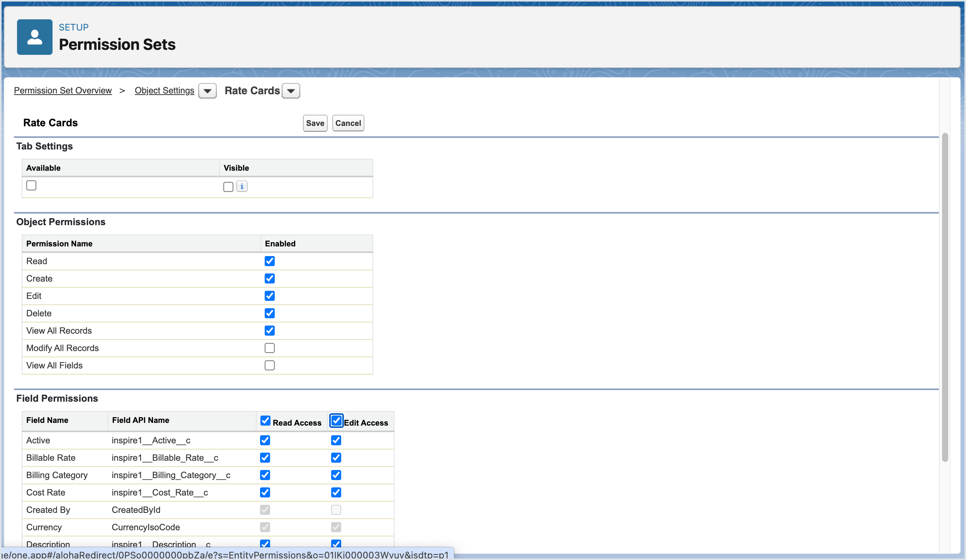Click the Modify All Records label
This screenshot has width=966, height=560.
[x=63, y=348]
